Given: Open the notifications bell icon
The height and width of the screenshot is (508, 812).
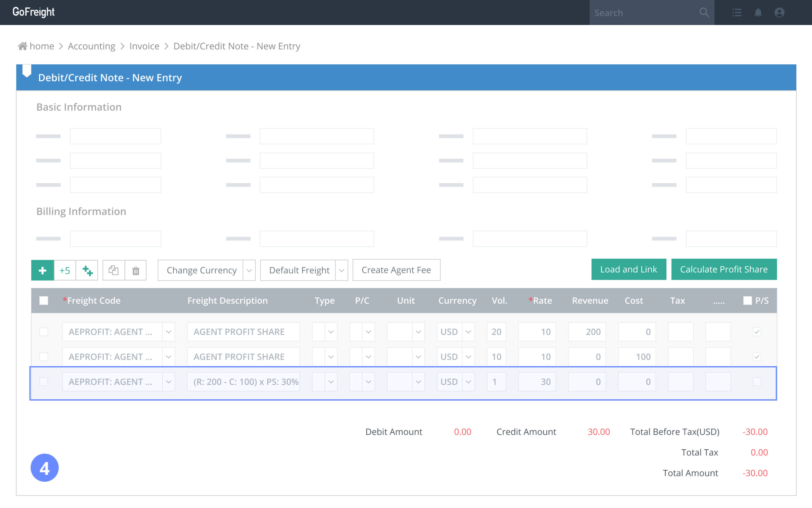Looking at the screenshot, I should coord(758,12).
